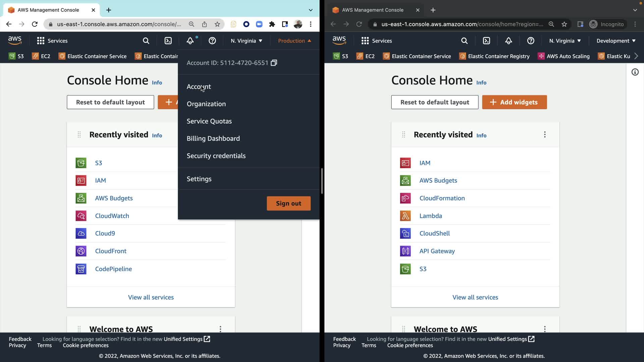Click the notifications bell in left console
Viewport: 644px width, 362px height.
pos(190,41)
